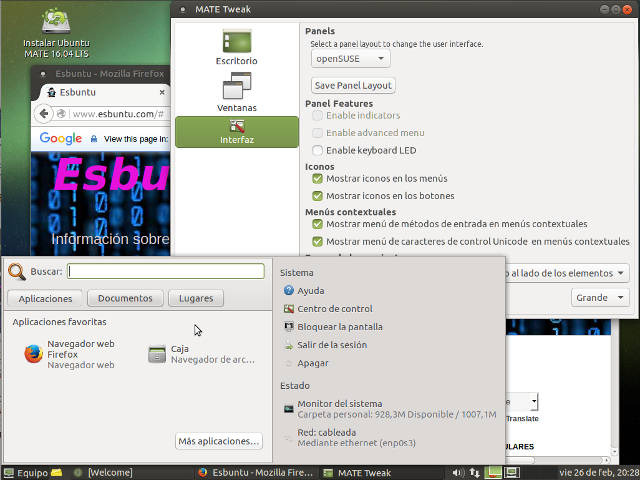Click the Panel Features heading
The width and height of the screenshot is (640, 480).
point(339,104)
